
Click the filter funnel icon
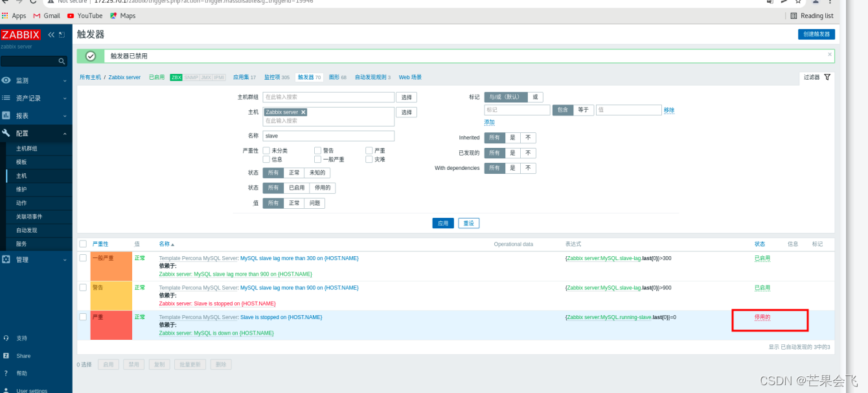tap(827, 77)
